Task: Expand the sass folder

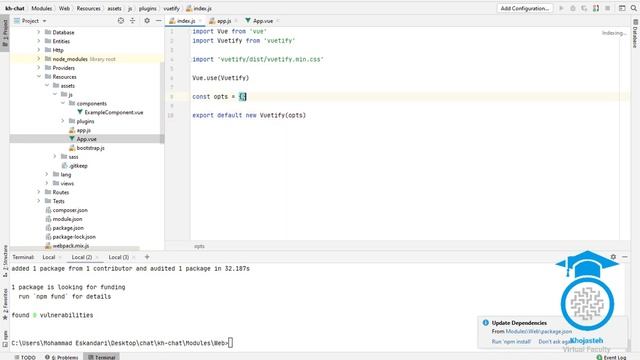Action: coord(55,156)
